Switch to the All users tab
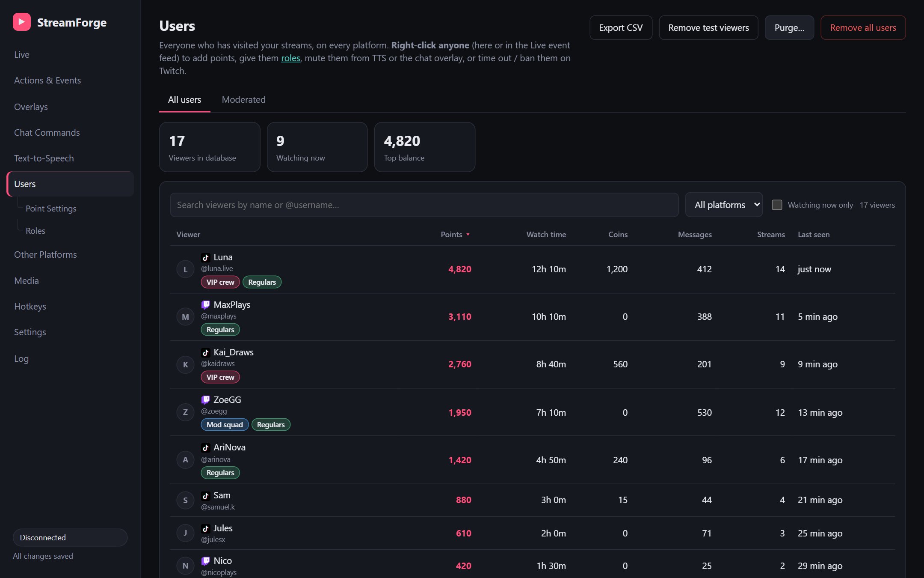 click(184, 99)
